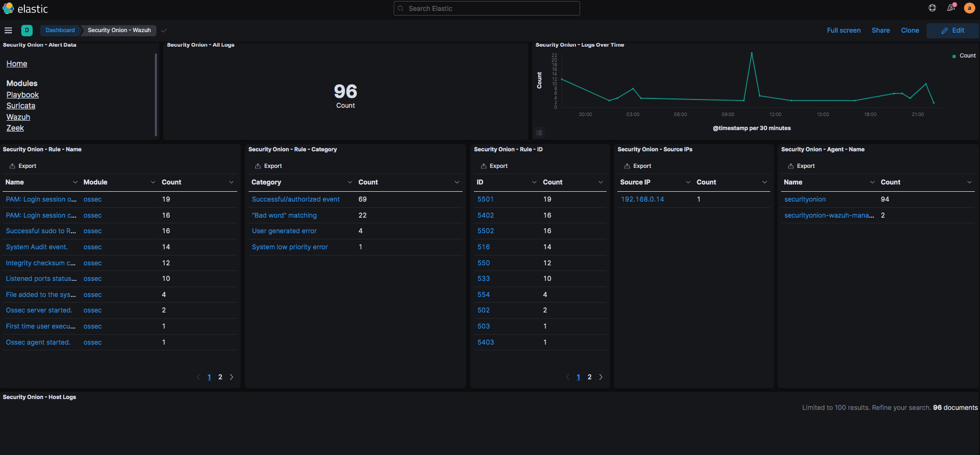The width and height of the screenshot is (980, 455).
Task: Click the Alert Data panel scrollbar
Action: pos(156,94)
